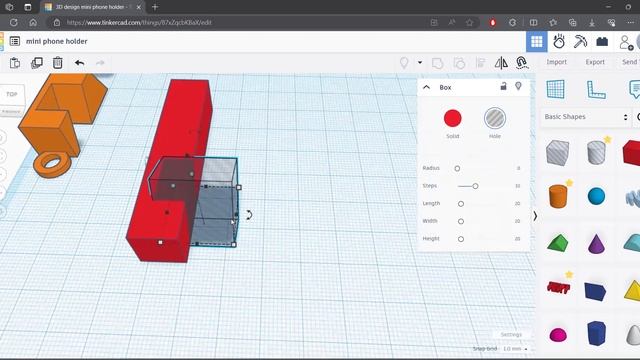Viewport: 640px width, 360px height.
Task: Click the invite collaborator person icon
Action: tap(625, 42)
